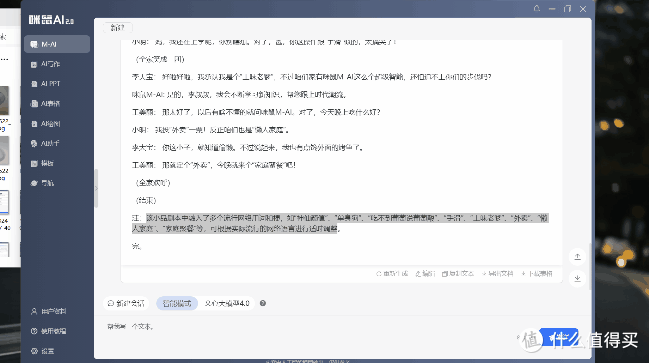Click the regenerate response action below the reply
649x363 pixels.
392,274
